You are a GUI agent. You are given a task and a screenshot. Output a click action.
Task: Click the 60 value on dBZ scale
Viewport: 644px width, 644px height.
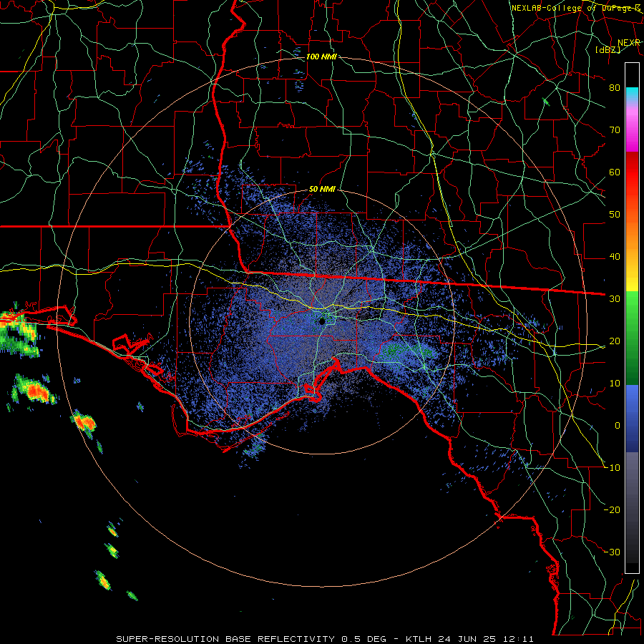(615, 172)
